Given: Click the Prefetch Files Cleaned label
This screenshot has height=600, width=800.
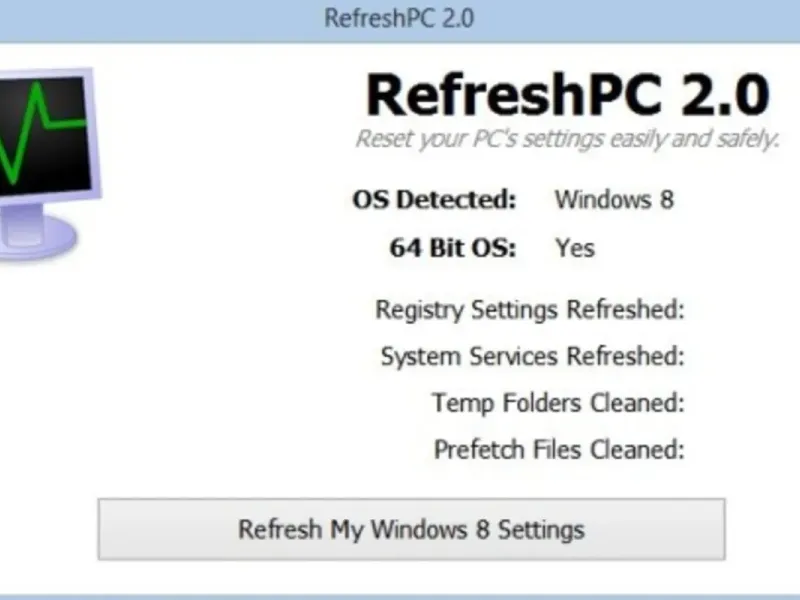Looking at the screenshot, I should pos(559,449).
